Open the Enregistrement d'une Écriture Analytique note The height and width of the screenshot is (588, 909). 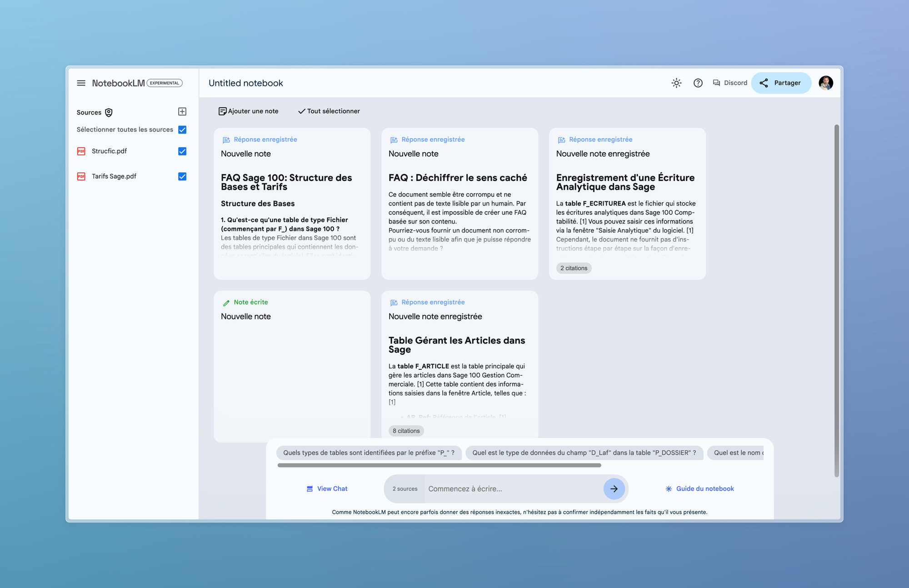point(627,204)
